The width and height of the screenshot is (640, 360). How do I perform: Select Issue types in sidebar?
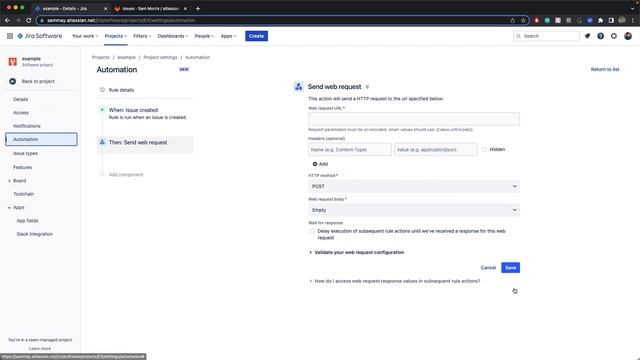pyautogui.click(x=25, y=153)
